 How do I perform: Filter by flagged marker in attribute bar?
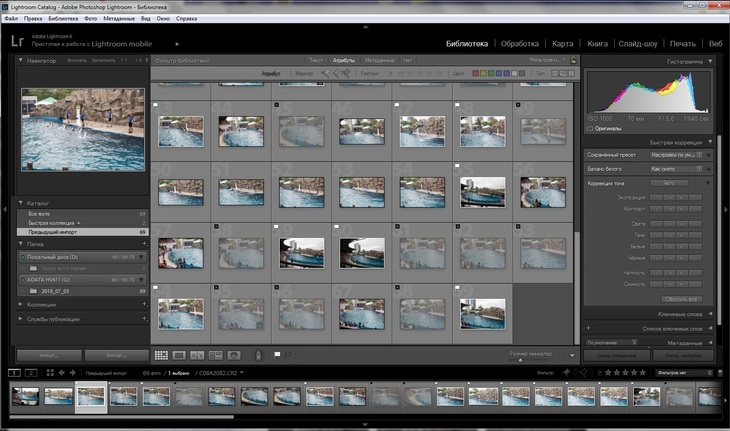click(325, 73)
